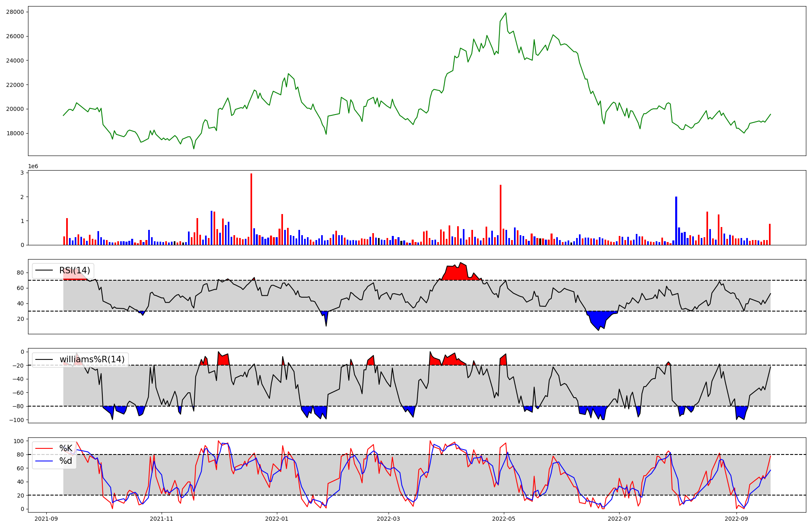Click the 1e6 volume scale label
The height and width of the screenshot is (528, 812).
pyautogui.click(x=33, y=166)
